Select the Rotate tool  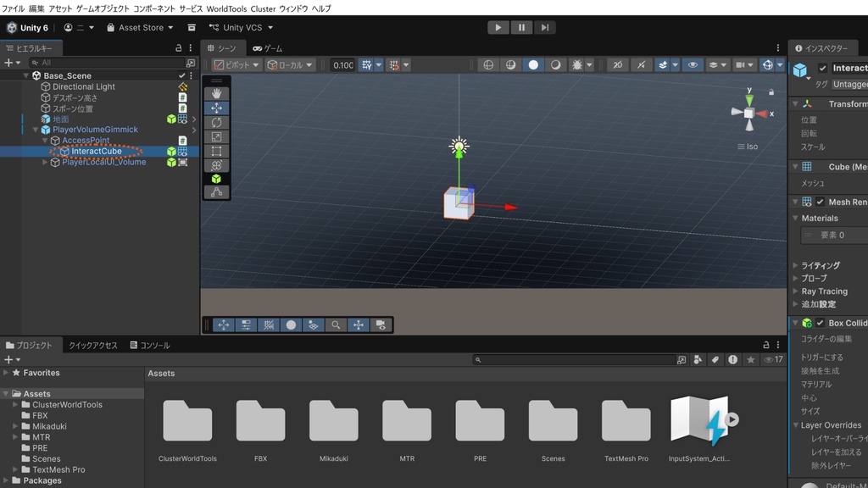click(216, 122)
